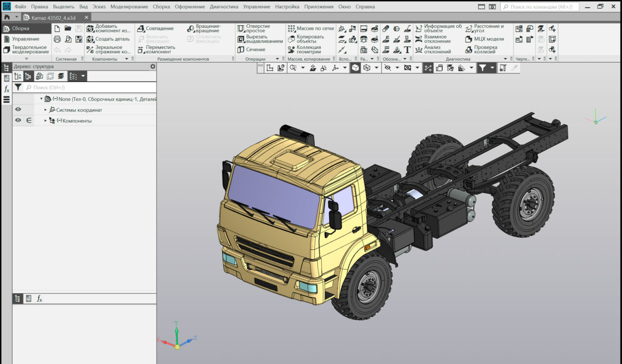Viewport: 622px width, 364px height.
Task: Toggle the tree filter funnel beside search
Action: click(18, 87)
